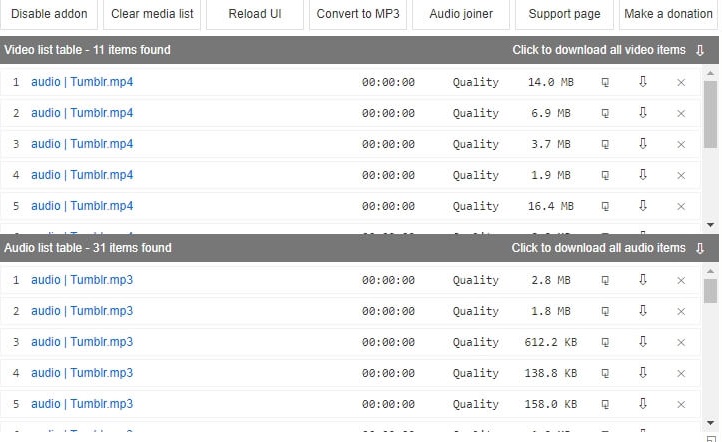Clear media list using the top button

pos(153,14)
